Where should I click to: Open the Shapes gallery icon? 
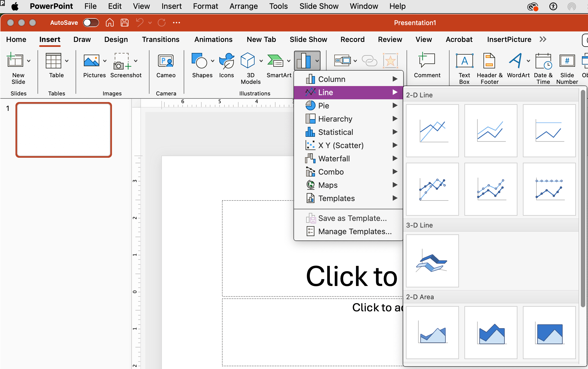tap(199, 60)
